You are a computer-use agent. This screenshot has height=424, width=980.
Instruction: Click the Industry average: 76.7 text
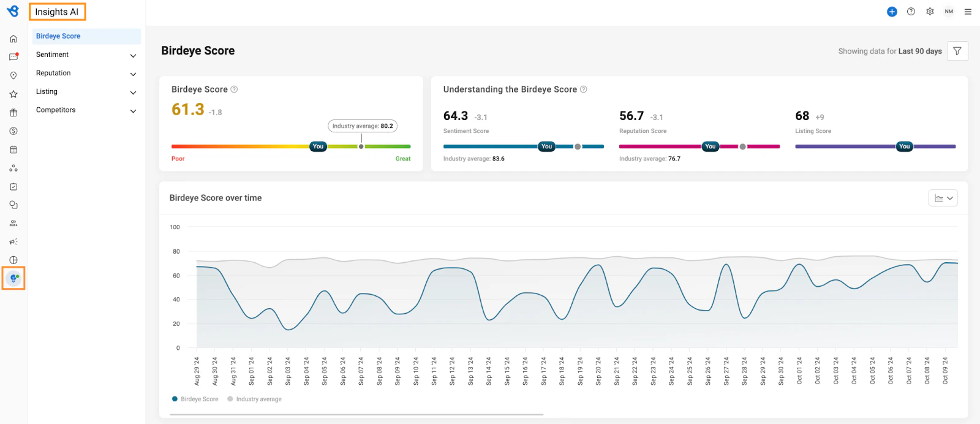(650, 159)
